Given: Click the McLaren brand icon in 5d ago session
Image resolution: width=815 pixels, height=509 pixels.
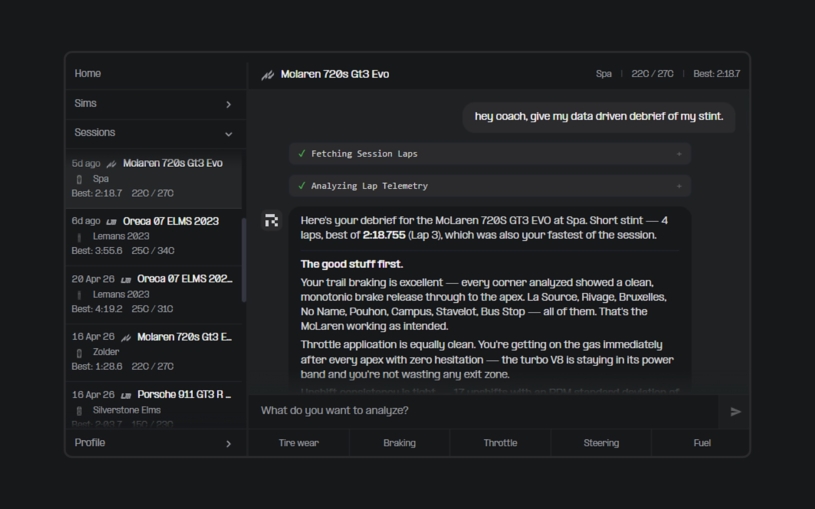Looking at the screenshot, I should [111, 164].
